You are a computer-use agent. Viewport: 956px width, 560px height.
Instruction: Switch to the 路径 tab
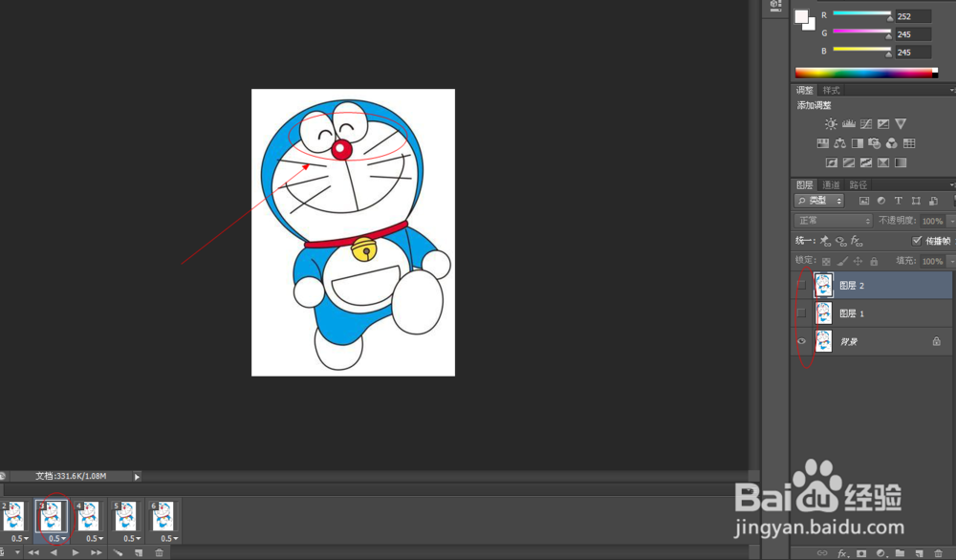[x=858, y=184]
